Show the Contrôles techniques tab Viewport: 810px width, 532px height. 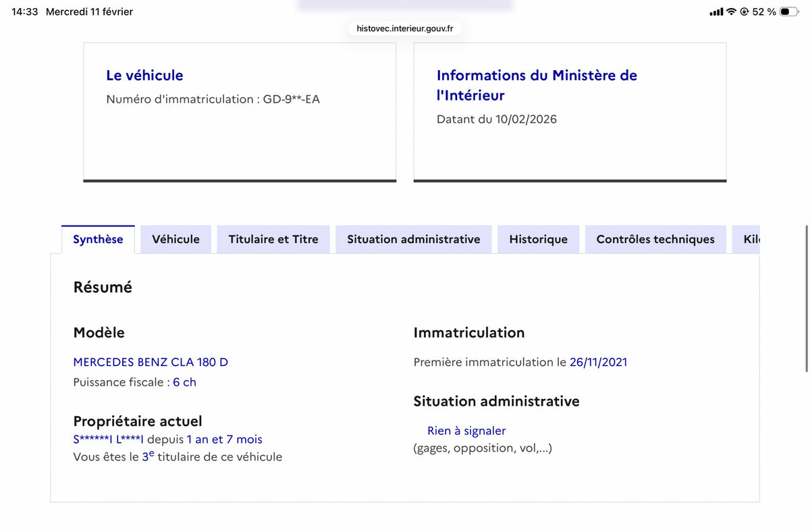pos(655,239)
